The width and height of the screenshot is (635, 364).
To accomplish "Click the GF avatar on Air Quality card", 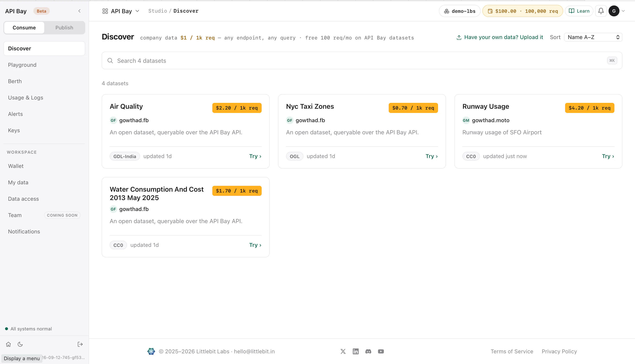I will 113,120.
